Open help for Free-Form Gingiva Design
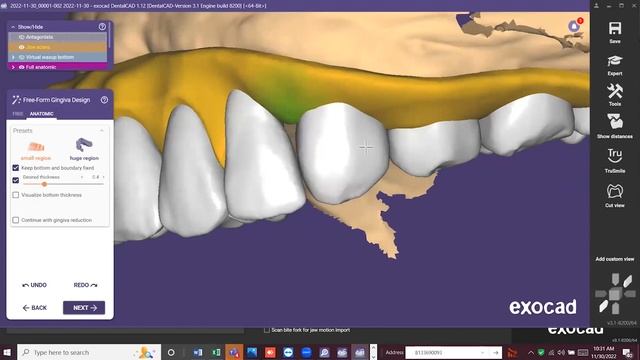The height and width of the screenshot is (360, 640). (x=104, y=100)
